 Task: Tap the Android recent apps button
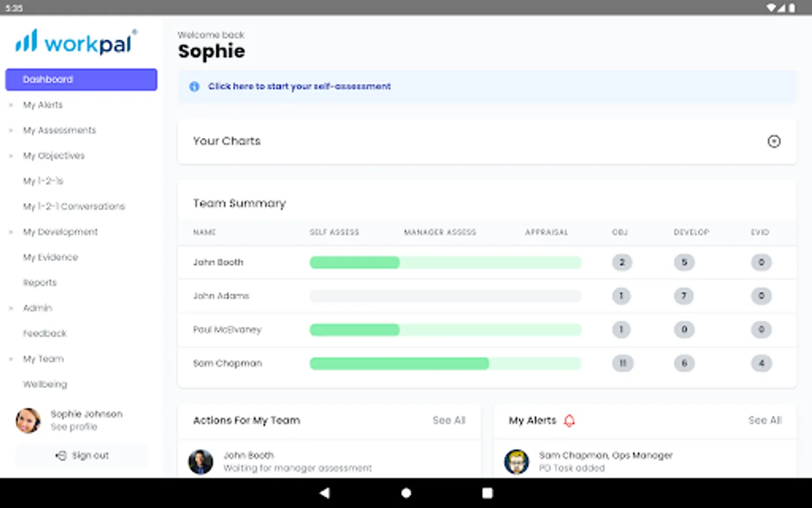487,493
